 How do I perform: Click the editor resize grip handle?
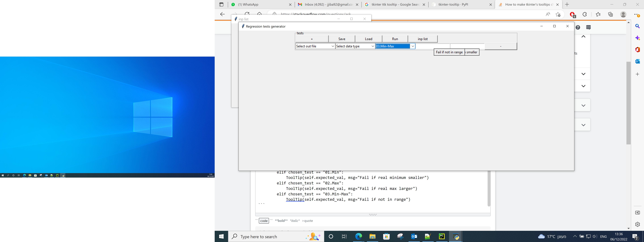(373, 215)
